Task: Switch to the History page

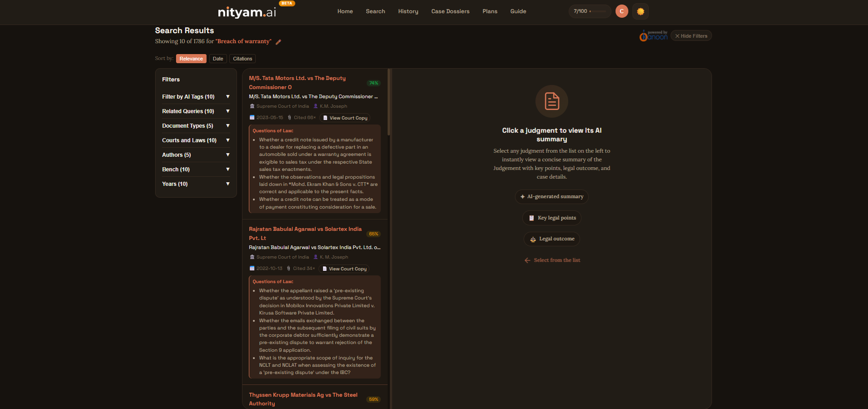Action: click(408, 11)
